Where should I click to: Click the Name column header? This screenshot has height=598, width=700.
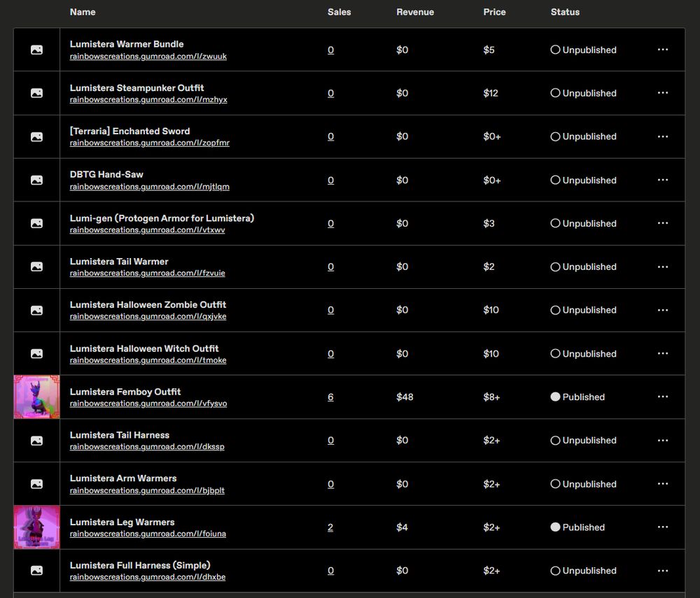pyautogui.click(x=83, y=12)
